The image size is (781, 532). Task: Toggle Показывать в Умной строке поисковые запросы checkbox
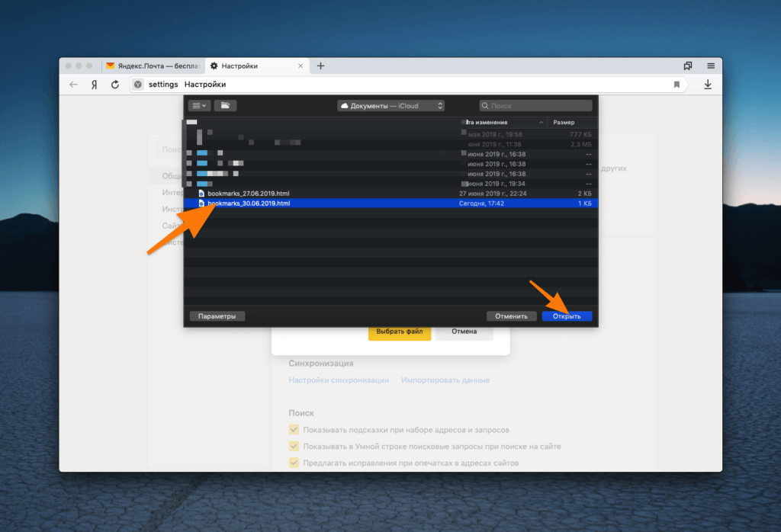pyautogui.click(x=294, y=446)
